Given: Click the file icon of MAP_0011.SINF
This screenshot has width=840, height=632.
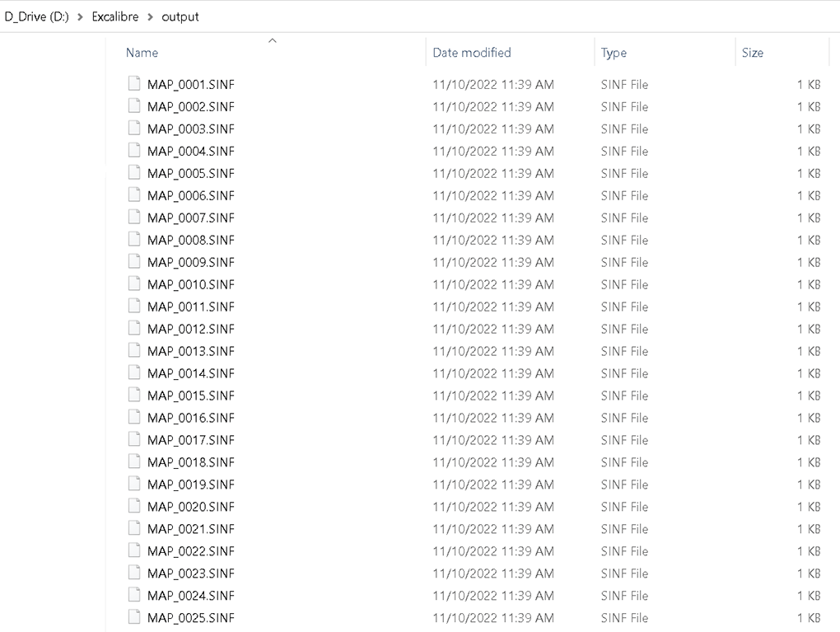Looking at the screenshot, I should [134, 306].
